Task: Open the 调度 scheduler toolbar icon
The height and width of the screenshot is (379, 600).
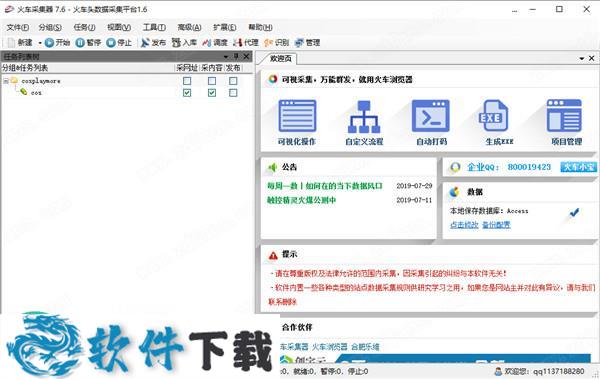Action: click(207, 42)
